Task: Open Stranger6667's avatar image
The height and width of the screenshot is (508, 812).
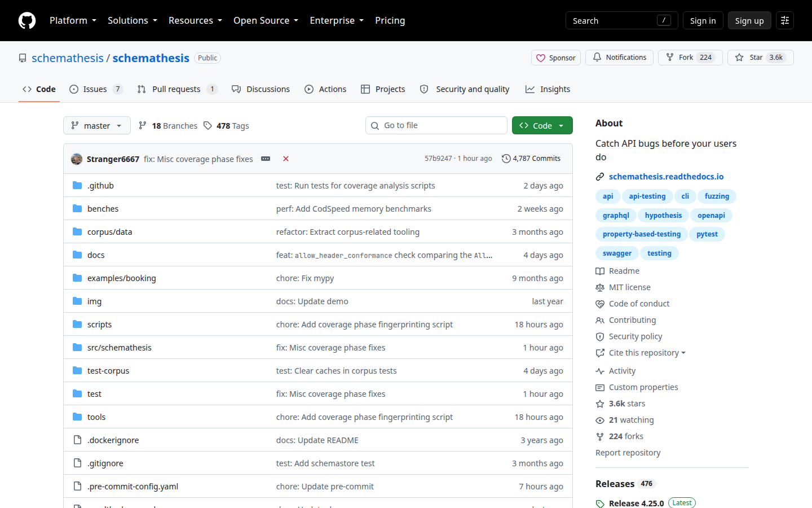Action: [77, 159]
